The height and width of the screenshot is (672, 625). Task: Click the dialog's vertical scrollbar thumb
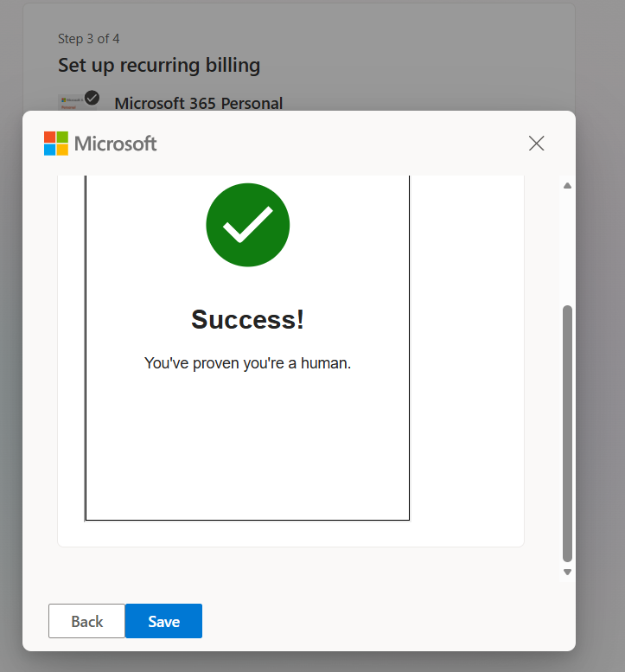568,433
